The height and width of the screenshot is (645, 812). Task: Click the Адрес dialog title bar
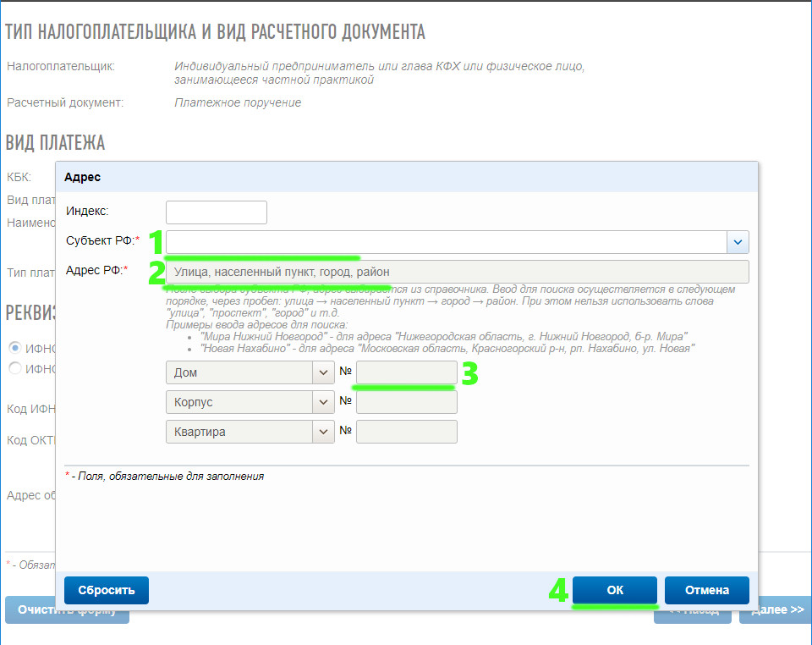tap(406, 177)
